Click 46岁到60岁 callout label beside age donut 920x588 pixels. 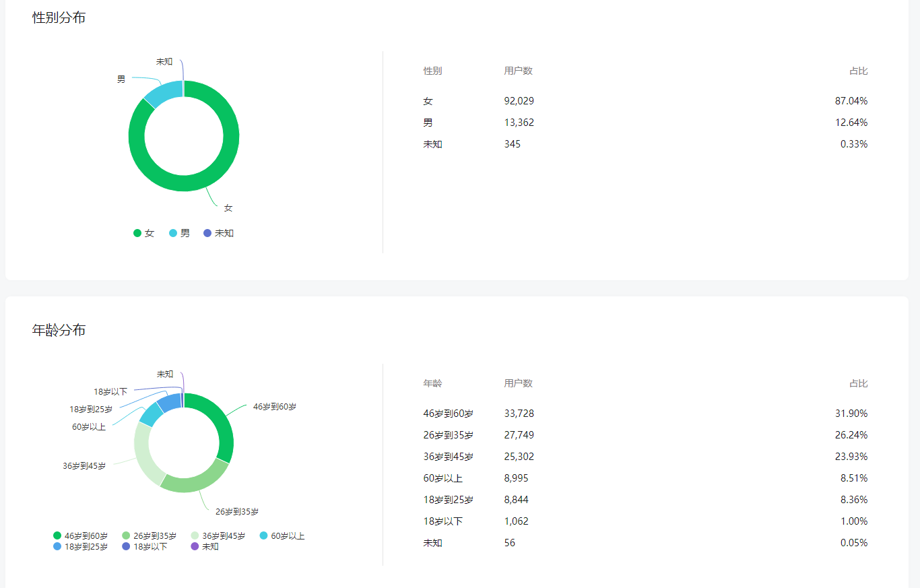coord(275,407)
